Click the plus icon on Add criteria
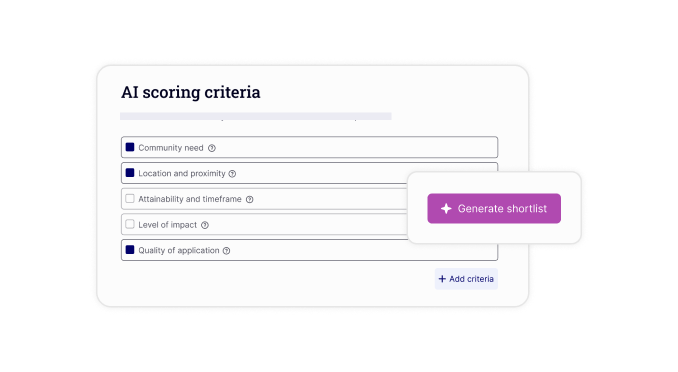The image size is (678, 372). pyautogui.click(x=442, y=279)
